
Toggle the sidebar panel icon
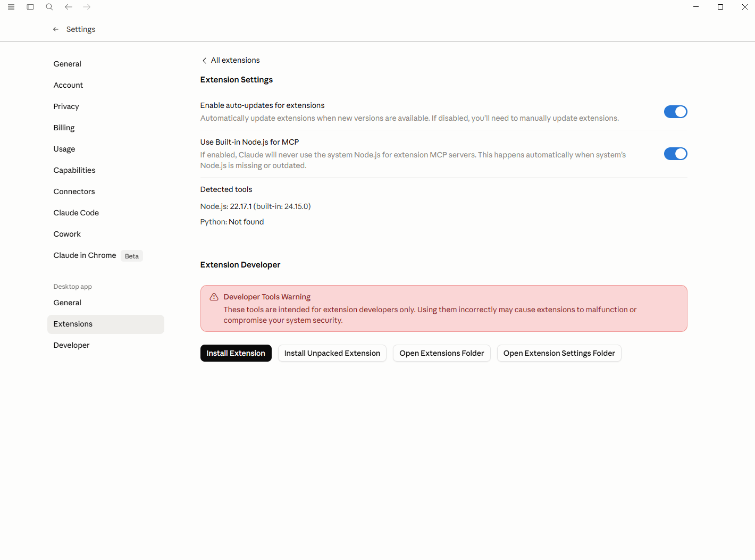(30, 7)
